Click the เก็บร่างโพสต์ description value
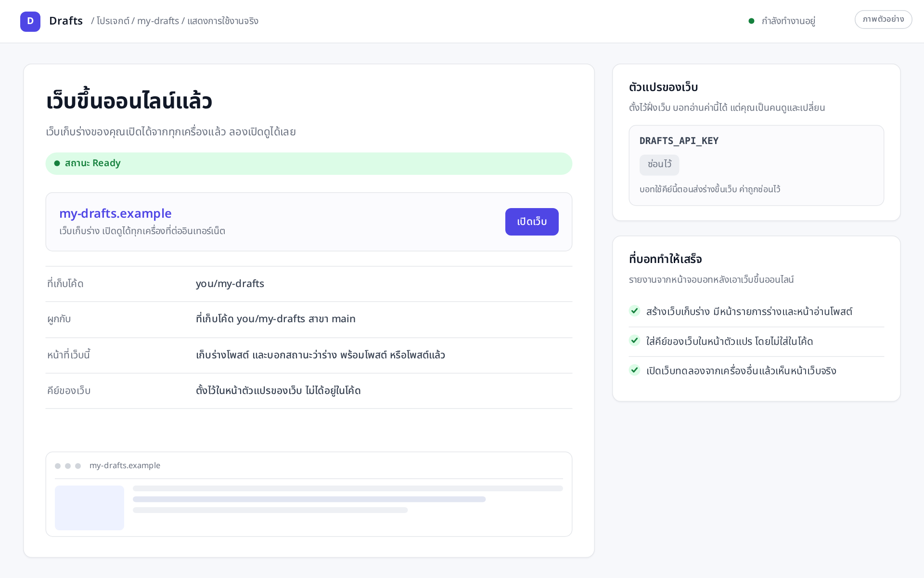Viewport: 924px width, 578px height. 321,355
